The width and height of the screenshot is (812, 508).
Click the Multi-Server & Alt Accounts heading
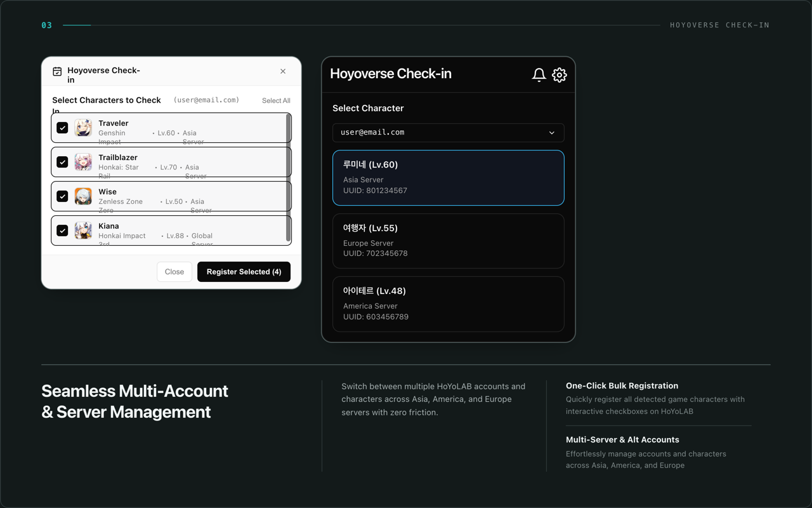(x=622, y=439)
